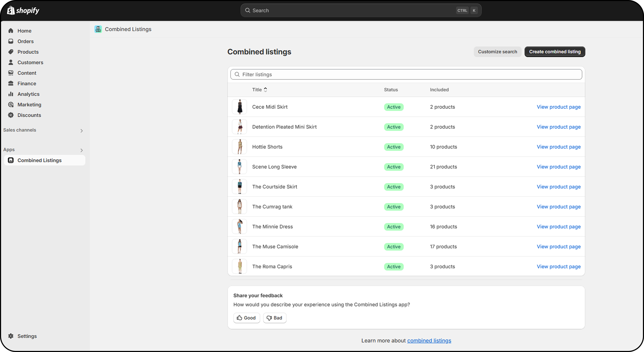The width and height of the screenshot is (644, 352).
Task: Open Home via its house icon
Action: 11,31
